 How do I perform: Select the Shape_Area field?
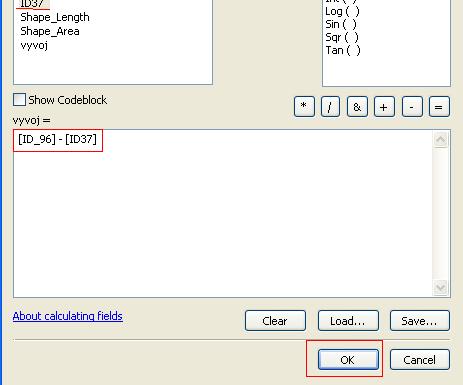pyautogui.click(x=50, y=31)
